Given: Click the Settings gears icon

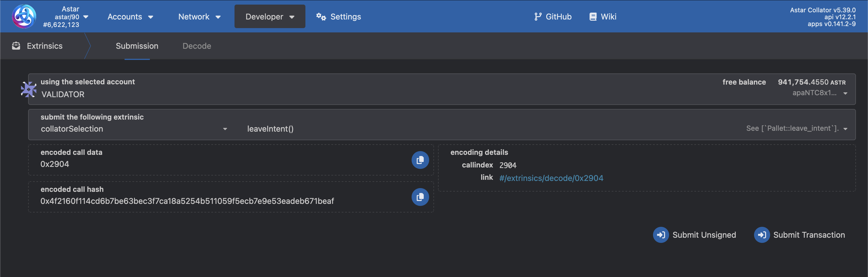Looking at the screenshot, I should coord(321,17).
